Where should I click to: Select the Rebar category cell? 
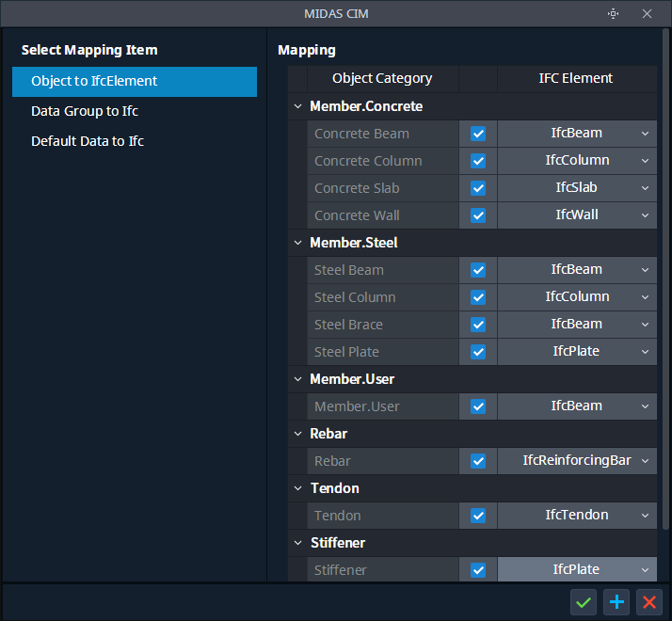[x=383, y=461]
